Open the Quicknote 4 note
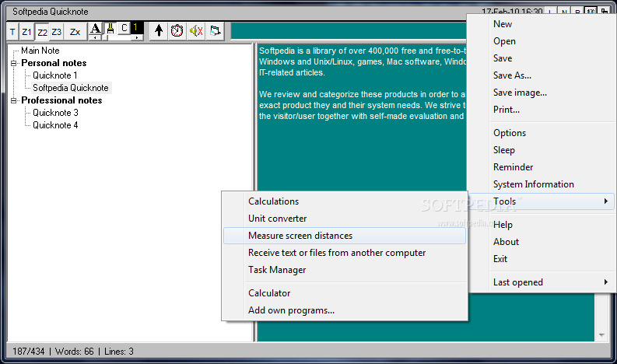The width and height of the screenshot is (617, 364). pos(55,125)
